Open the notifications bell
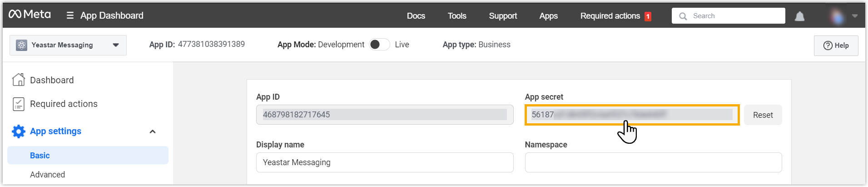Screen dimensions: 868x187 799,16
